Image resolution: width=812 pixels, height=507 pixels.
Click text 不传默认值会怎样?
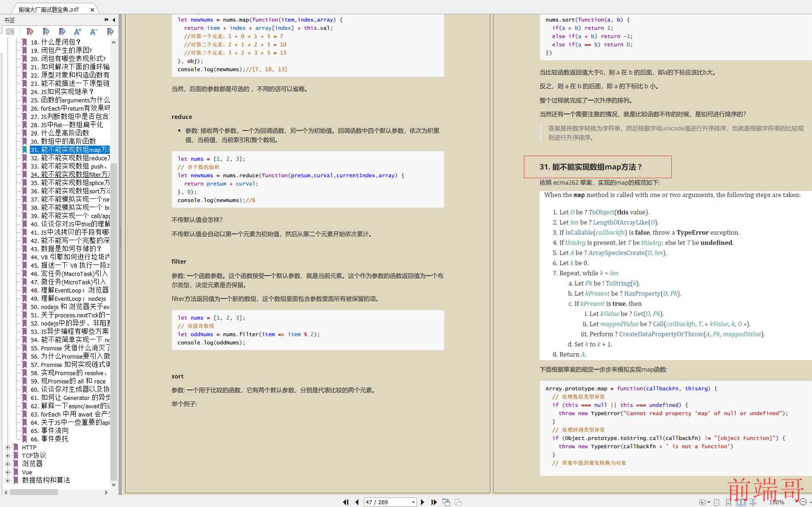[197, 220]
